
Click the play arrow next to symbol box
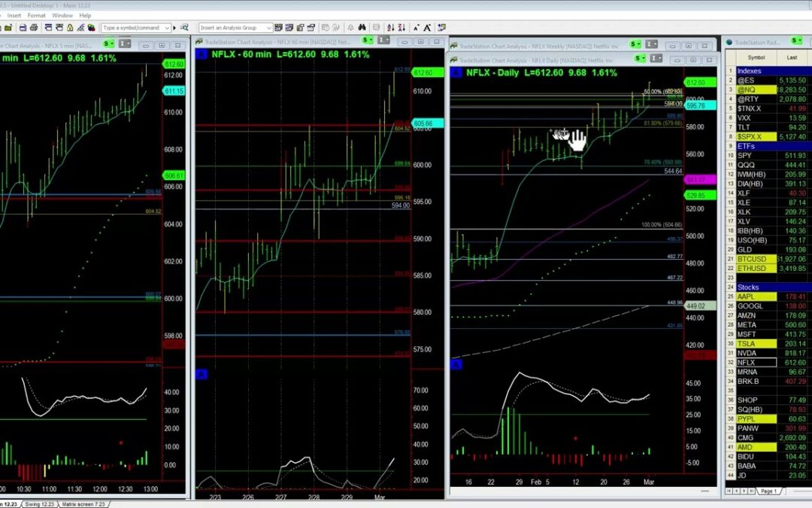pyautogui.click(x=174, y=28)
